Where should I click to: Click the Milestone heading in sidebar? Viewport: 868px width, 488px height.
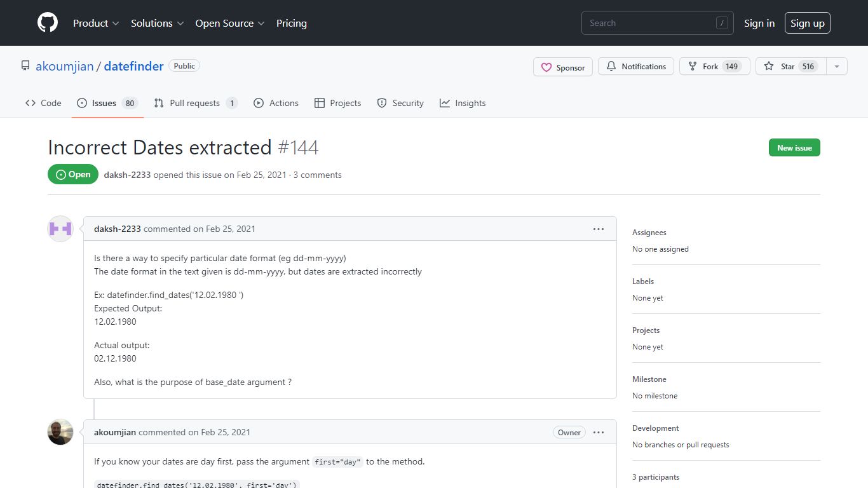click(649, 379)
